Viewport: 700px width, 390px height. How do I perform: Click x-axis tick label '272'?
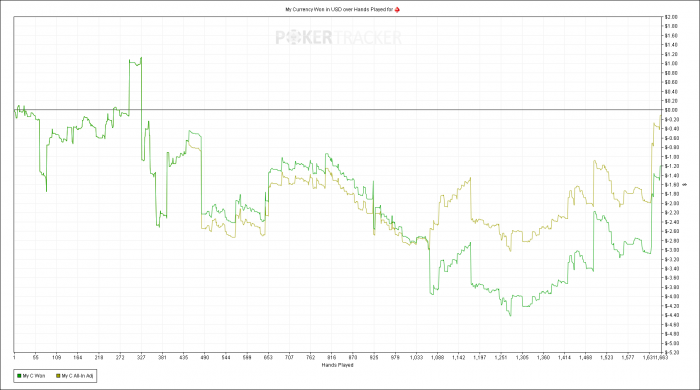pos(120,357)
